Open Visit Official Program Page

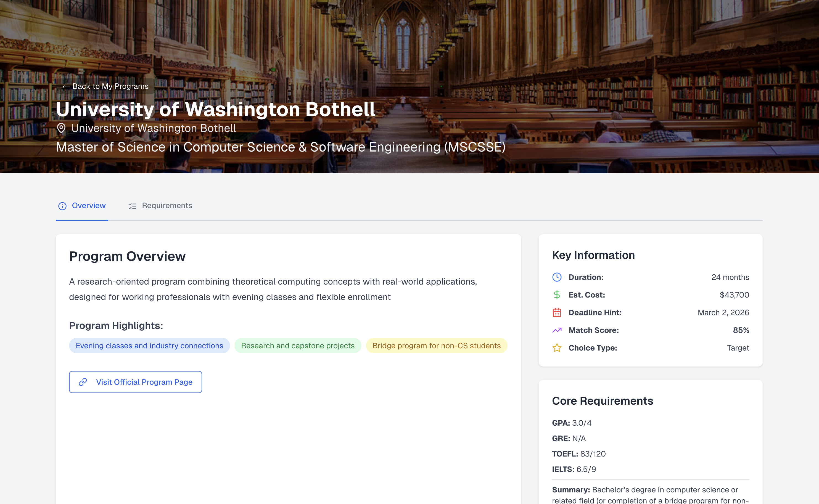point(144,382)
